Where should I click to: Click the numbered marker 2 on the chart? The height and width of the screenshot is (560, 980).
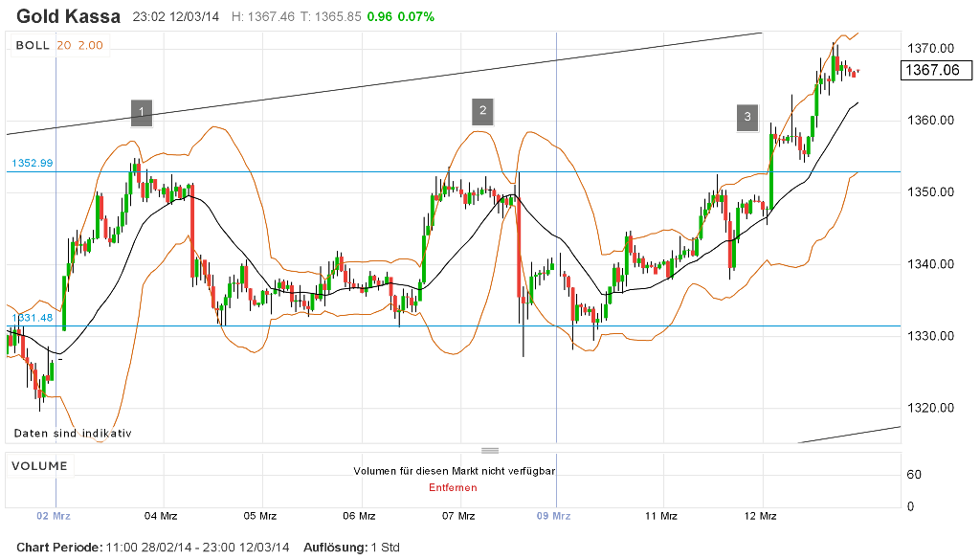click(x=482, y=110)
